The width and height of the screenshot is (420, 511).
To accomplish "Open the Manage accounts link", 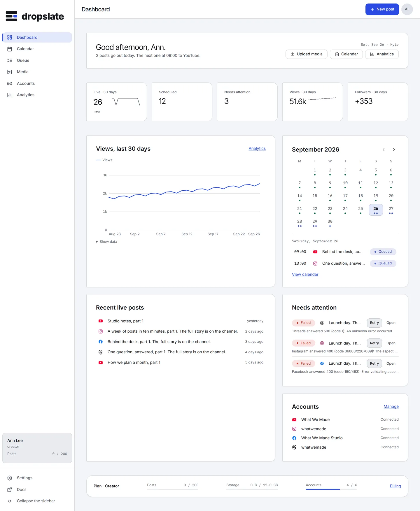I will (391, 407).
